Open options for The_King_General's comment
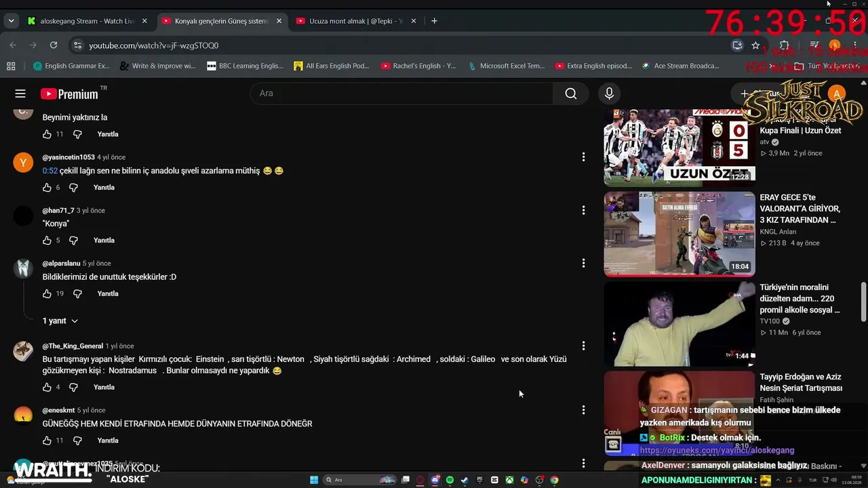The image size is (868, 488). [583, 346]
